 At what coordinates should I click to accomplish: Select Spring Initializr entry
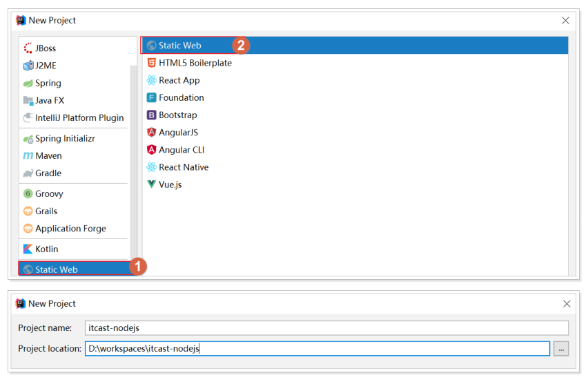[75, 139]
